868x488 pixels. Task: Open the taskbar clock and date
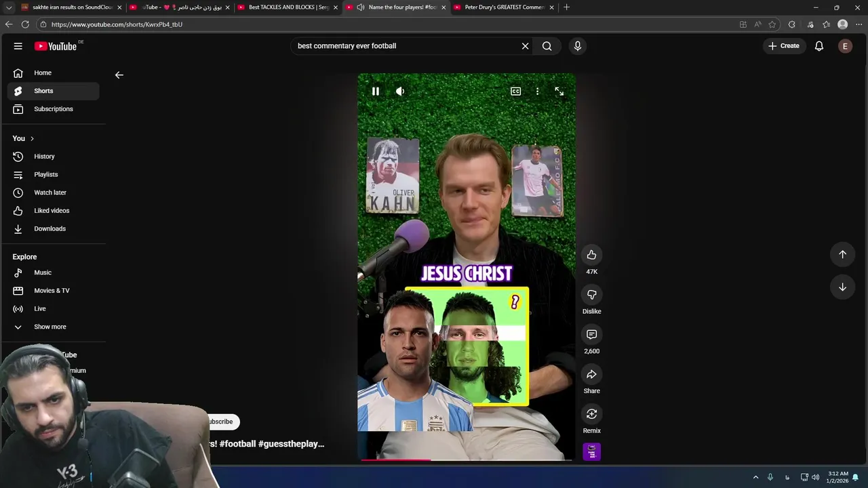pyautogui.click(x=837, y=477)
